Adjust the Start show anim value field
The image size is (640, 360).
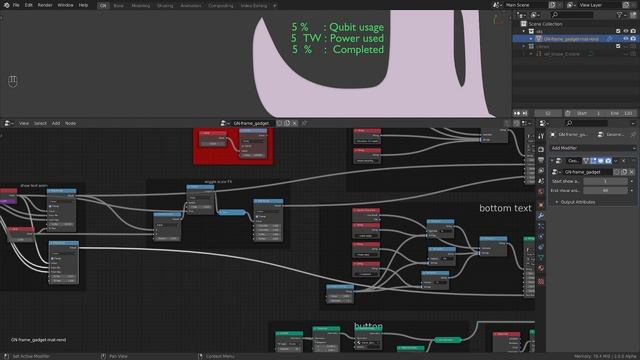pos(605,181)
